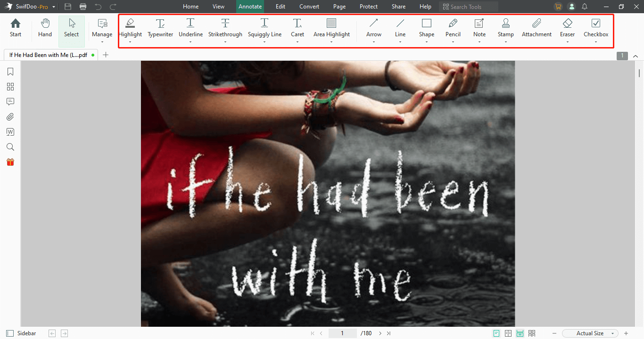Image resolution: width=644 pixels, height=339 pixels.
Task: Print the document via printer icon
Action: [83, 7]
